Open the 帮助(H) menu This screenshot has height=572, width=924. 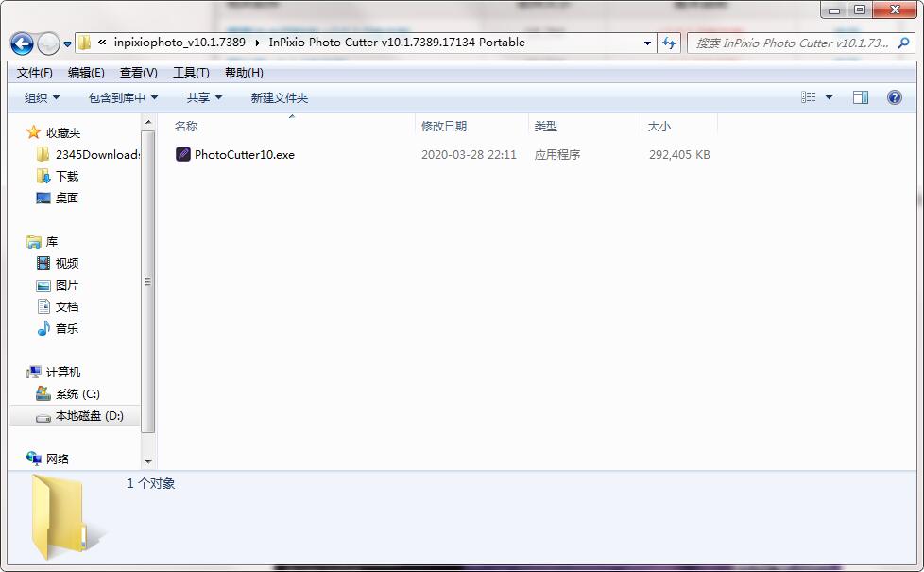point(244,73)
